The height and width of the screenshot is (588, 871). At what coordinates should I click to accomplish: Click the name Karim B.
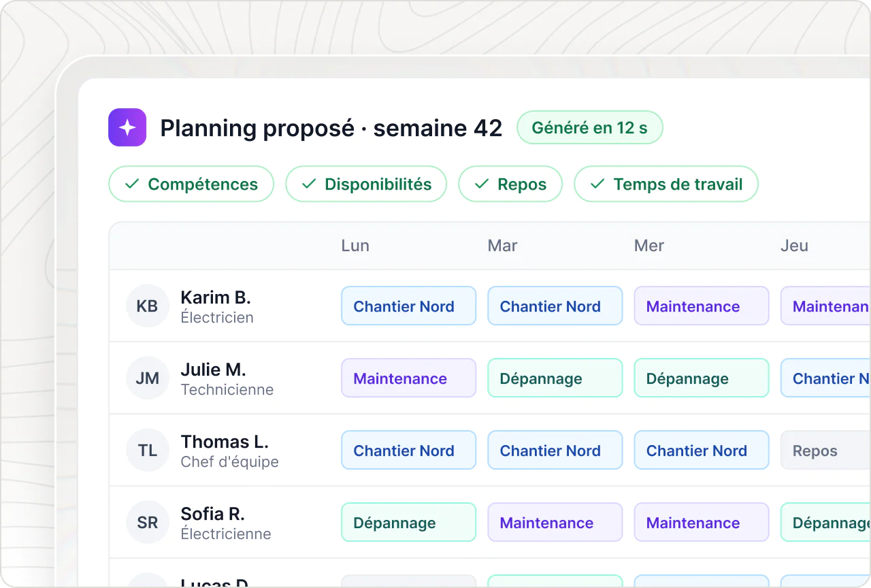216,297
